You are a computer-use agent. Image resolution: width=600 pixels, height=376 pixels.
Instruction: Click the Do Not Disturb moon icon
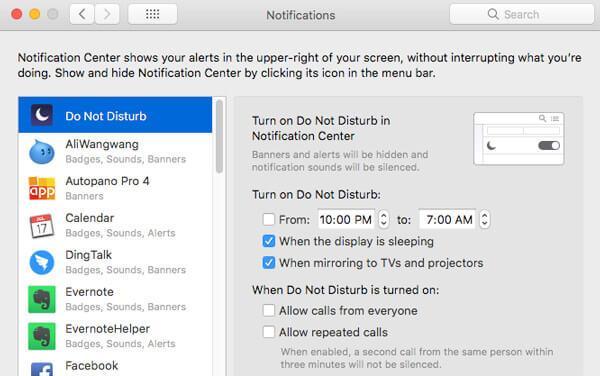coord(42,115)
